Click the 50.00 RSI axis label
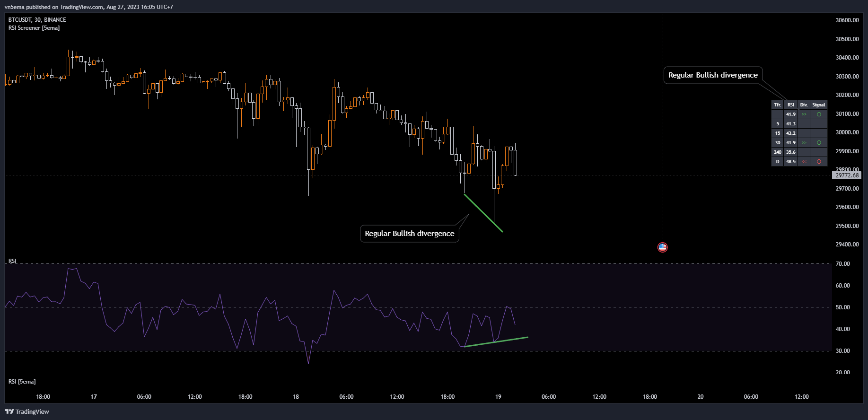The width and height of the screenshot is (868, 420). tap(843, 307)
